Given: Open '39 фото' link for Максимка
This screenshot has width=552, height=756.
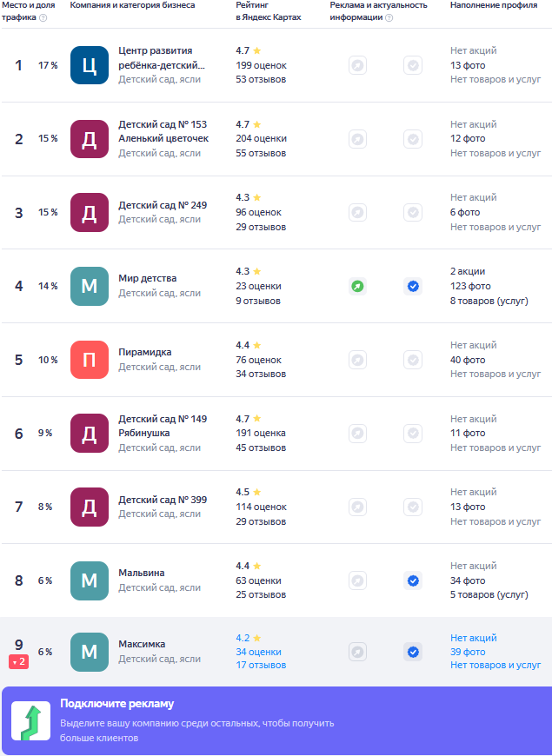Looking at the screenshot, I should point(468,652).
